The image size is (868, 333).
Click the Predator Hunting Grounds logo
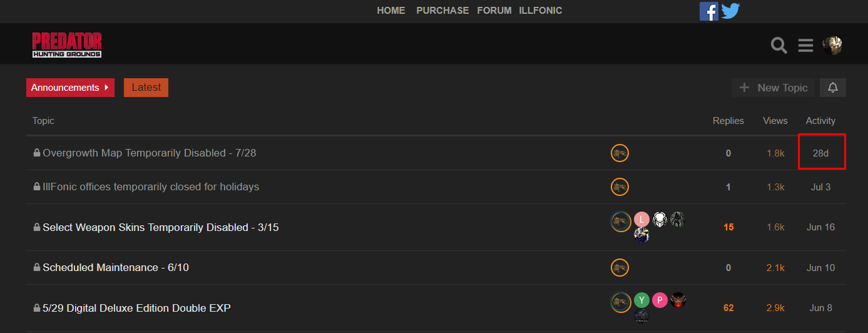(x=67, y=45)
